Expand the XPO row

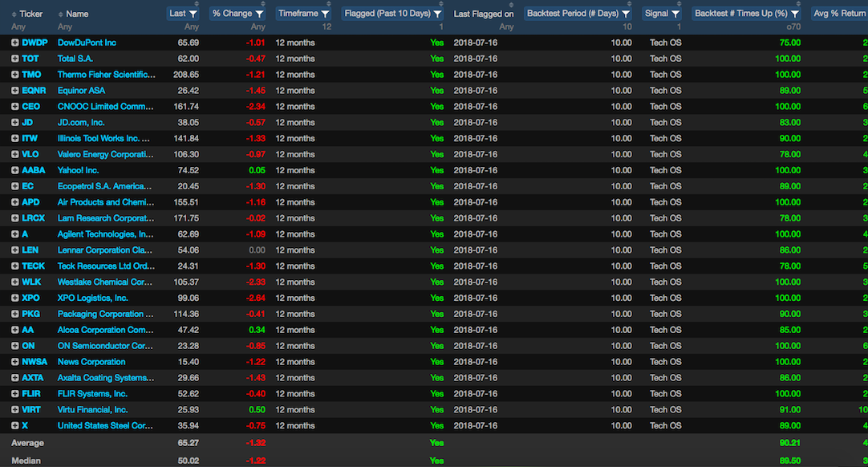tap(15, 298)
